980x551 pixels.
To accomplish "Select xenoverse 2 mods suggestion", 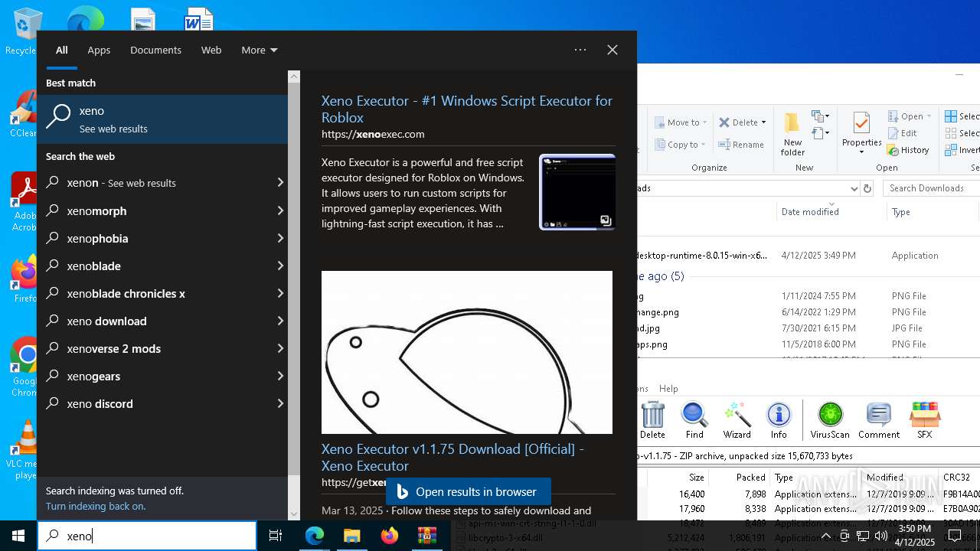I will pos(162,348).
